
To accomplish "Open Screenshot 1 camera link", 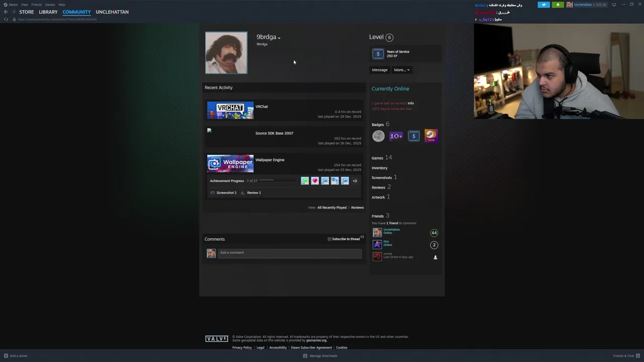I will coord(223,193).
